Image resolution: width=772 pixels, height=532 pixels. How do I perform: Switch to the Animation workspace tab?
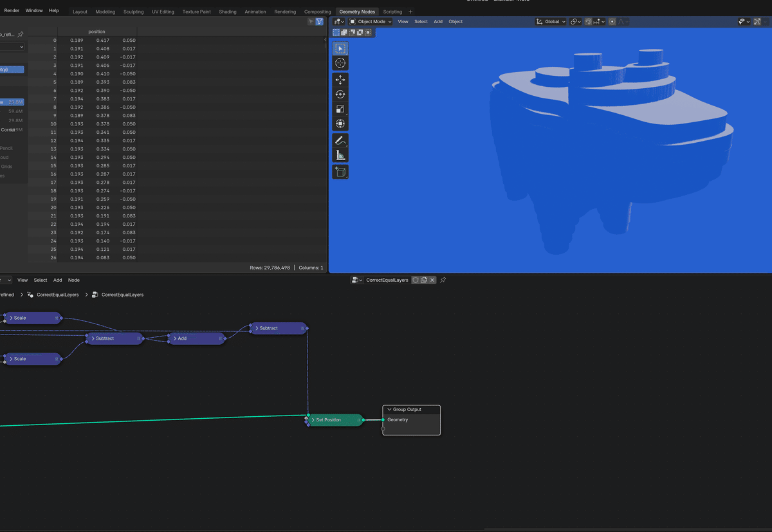(x=255, y=12)
